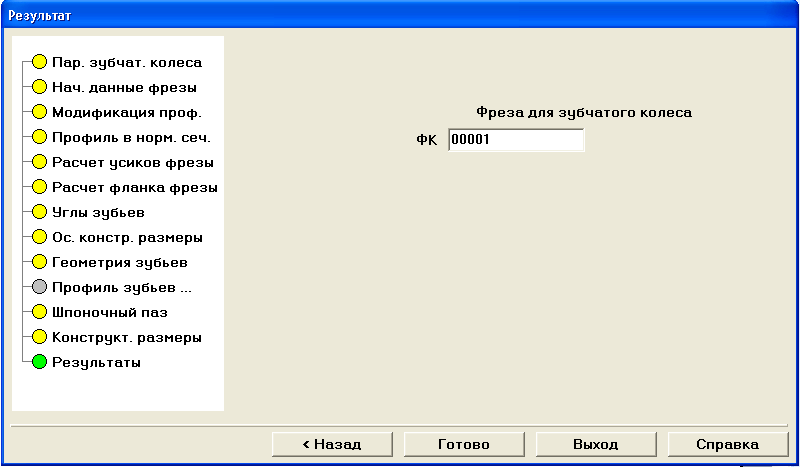This screenshot has height=467, width=800.
Task: Go to the Углы зубьев step
Action: tap(98, 213)
